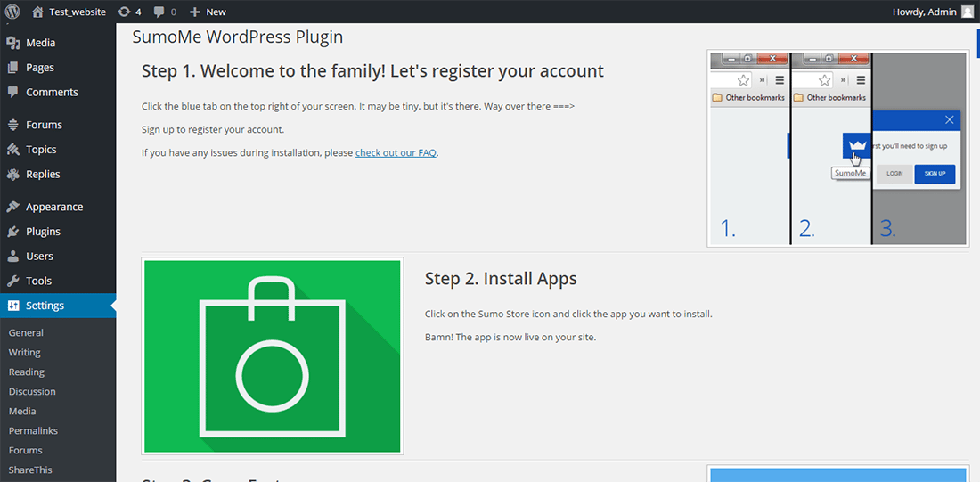This screenshot has height=482, width=980.
Task: Open the Howdy, Admin account menu
Action: pos(933,12)
